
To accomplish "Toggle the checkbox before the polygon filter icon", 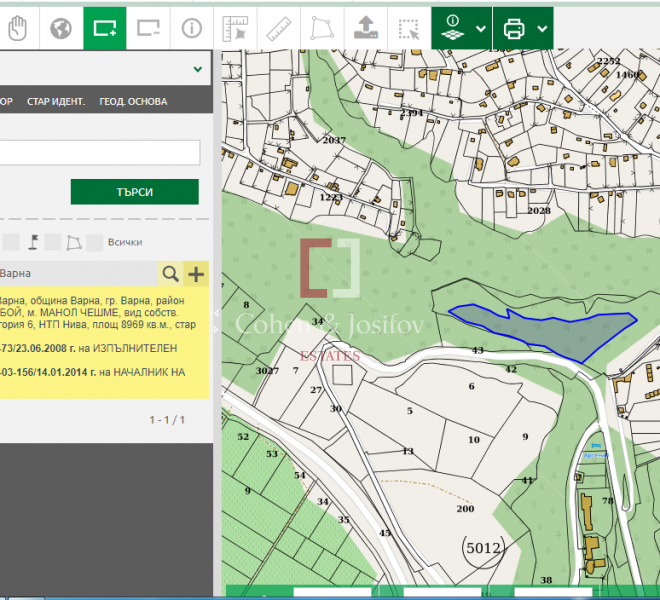I will pyautogui.click(x=53, y=242).
